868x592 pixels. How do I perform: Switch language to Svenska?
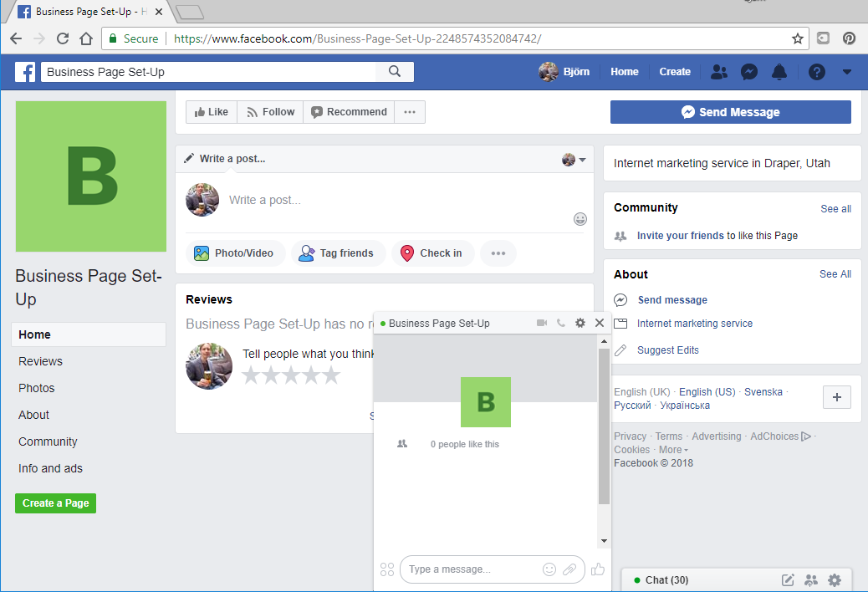(x=763, y=391)
